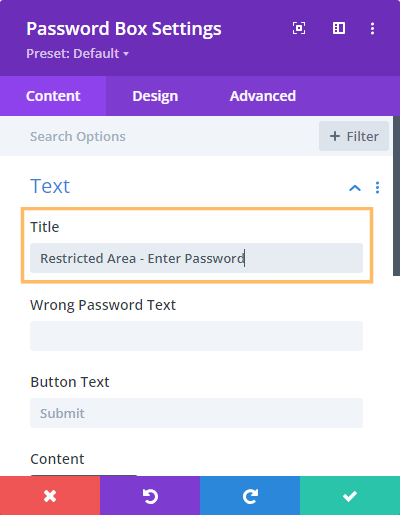Click the Text section heading

point(50,186)
